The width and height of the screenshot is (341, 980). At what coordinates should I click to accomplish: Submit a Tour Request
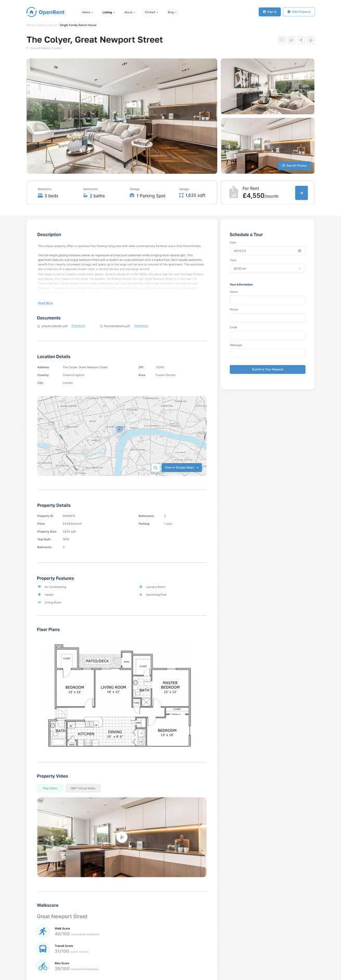click(x=268, y=369)
